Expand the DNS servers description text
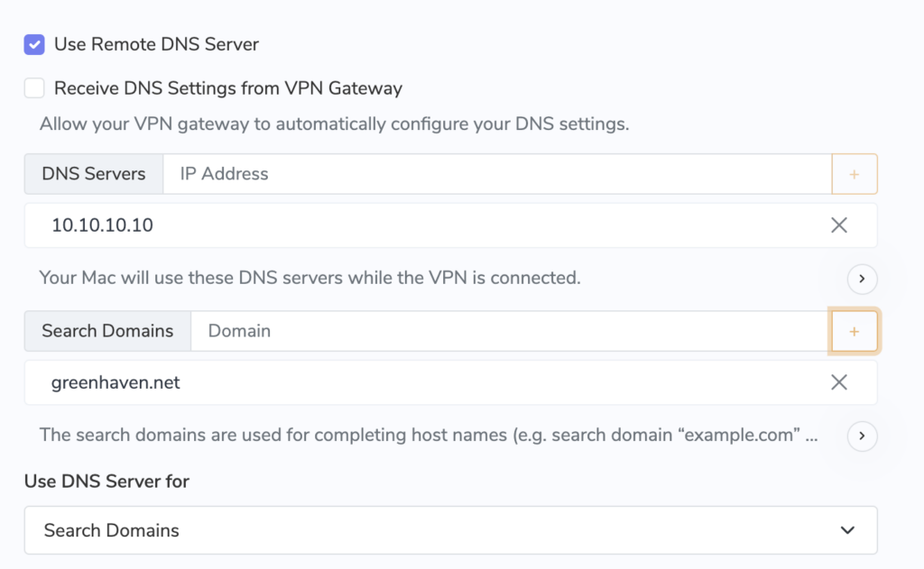The height and width of the screenshot is (569, 924). (862, 279)
